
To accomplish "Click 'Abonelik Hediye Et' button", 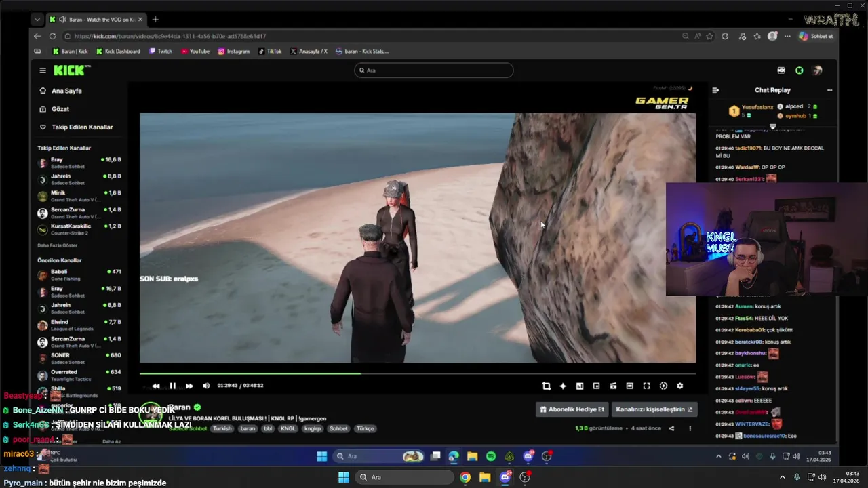I will [x=572, y=409].
